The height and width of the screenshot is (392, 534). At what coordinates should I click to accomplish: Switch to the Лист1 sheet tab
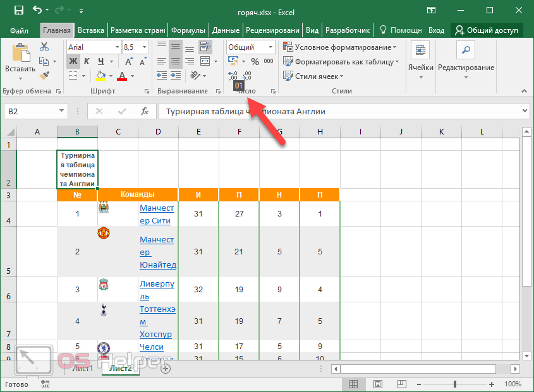coord(82,369)
